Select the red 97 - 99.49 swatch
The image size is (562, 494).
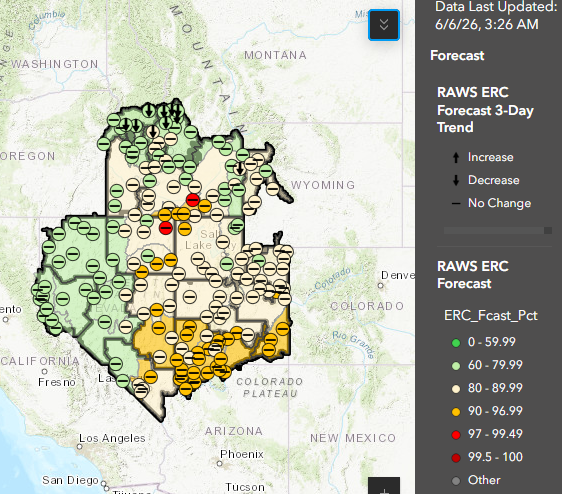456,435
